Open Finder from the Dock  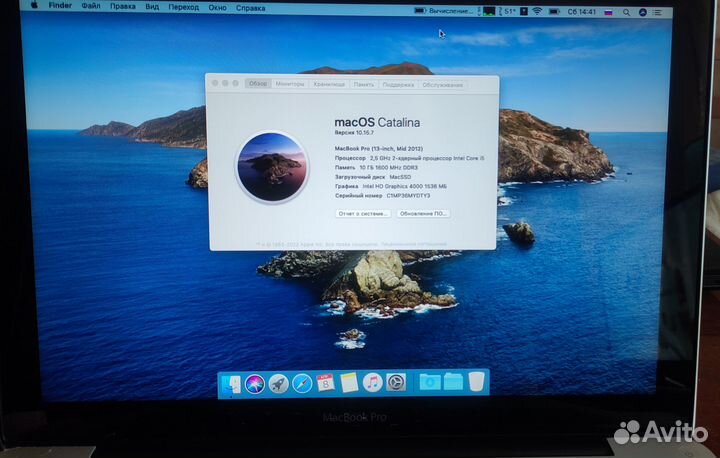pos(231,384)
